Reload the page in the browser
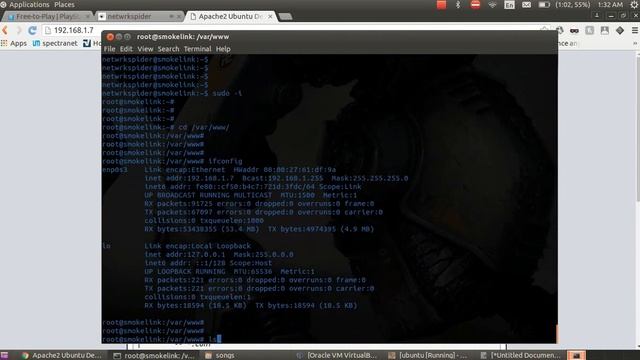 pos(32,30)
